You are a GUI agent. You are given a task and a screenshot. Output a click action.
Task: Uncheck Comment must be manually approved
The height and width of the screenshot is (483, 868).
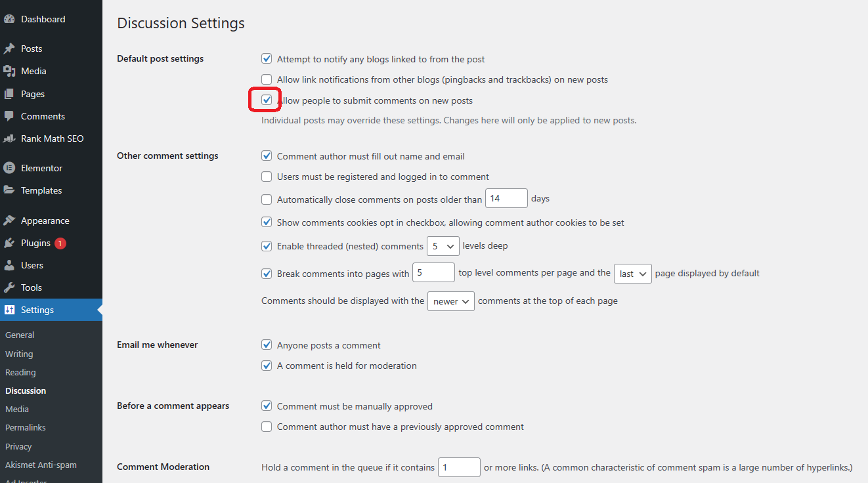point(267,406)
